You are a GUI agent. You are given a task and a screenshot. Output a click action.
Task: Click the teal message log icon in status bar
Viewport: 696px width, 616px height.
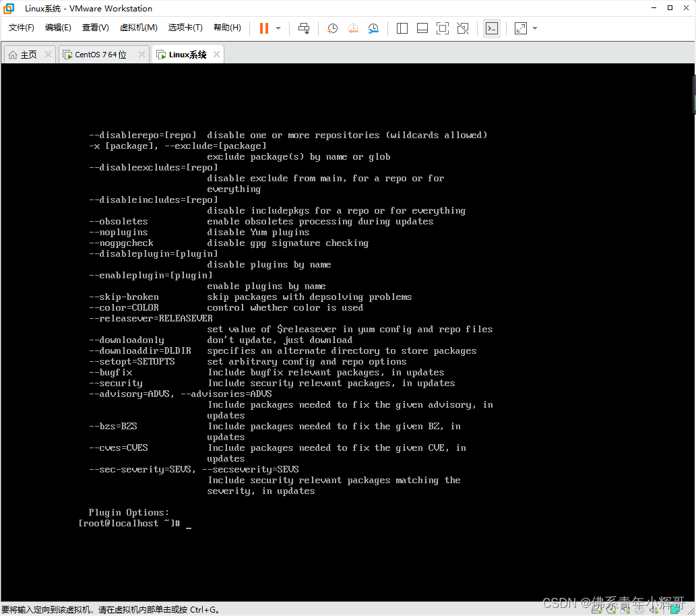[x=675, y=609]
